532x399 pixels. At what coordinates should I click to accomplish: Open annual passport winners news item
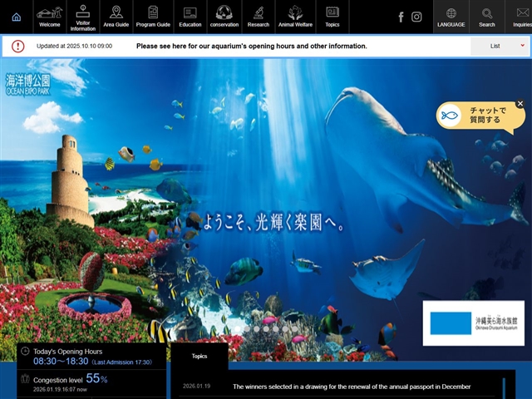click(352, 387)
